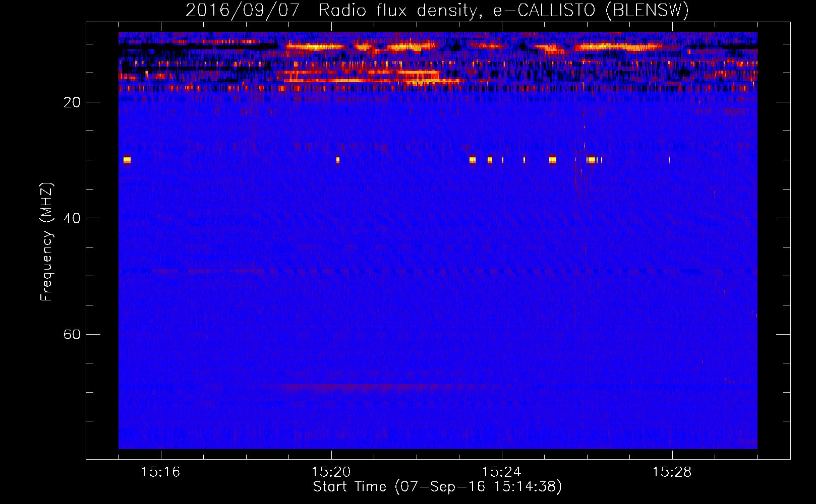Click the 15:16 time axis label

[160, 472]
